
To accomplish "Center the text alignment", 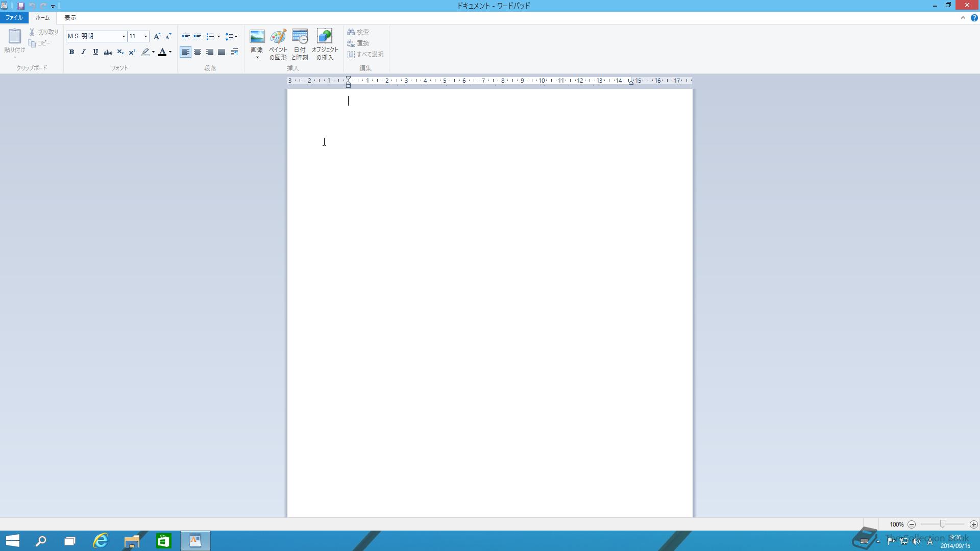I will pos(198,52).
